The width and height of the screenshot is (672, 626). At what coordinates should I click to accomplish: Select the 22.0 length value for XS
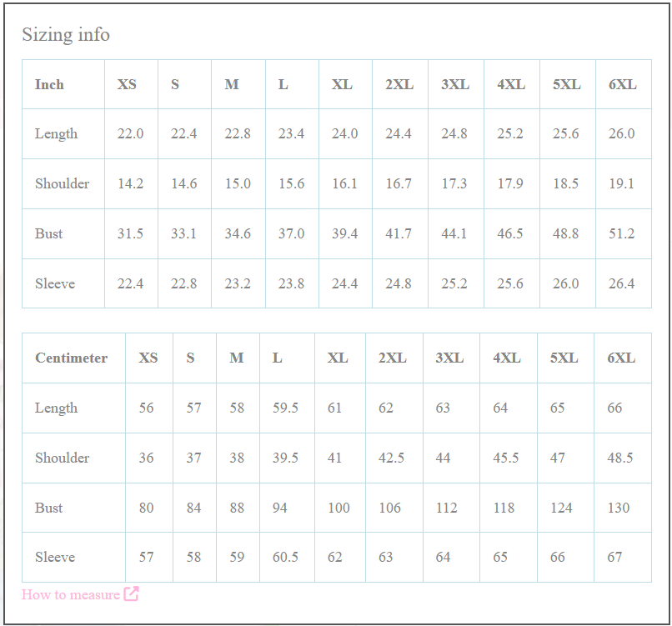pyautogui.click(x=130, y=133)
